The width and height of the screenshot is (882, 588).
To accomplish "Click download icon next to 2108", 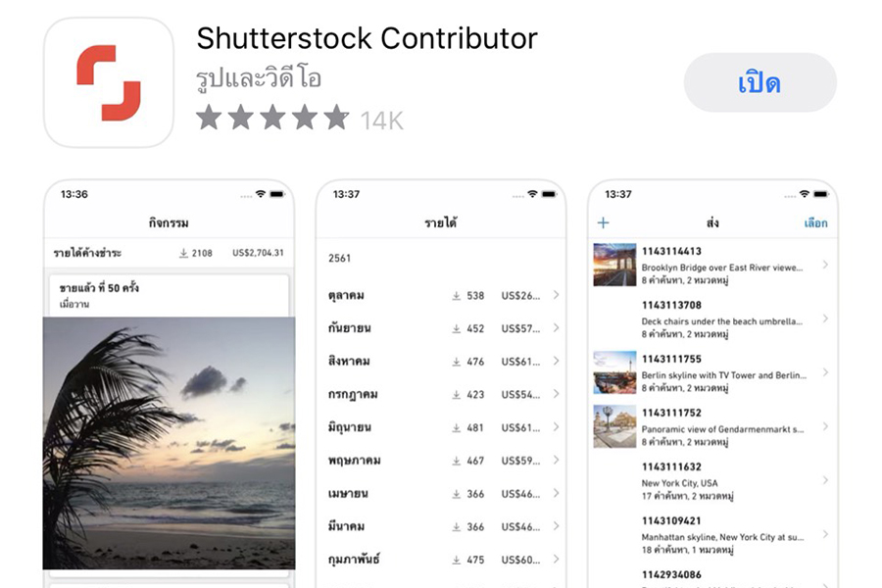I will [183, 253].
